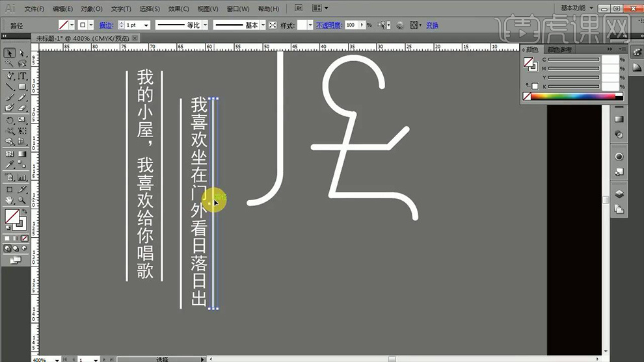
Task: Open the stroke weight dropdown showing 1 pt
Action: pyautogui.click(x=146, y=25)
